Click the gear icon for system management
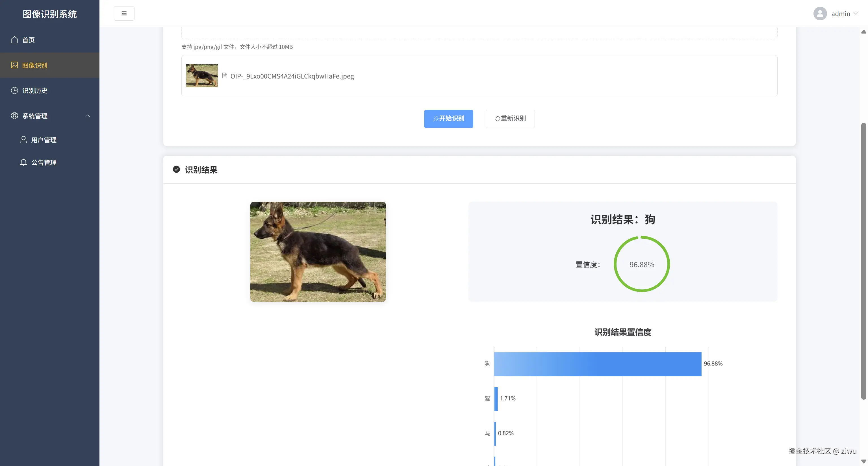Image resolution: width=868 pixels, height=466 pixels. [14, 116]
